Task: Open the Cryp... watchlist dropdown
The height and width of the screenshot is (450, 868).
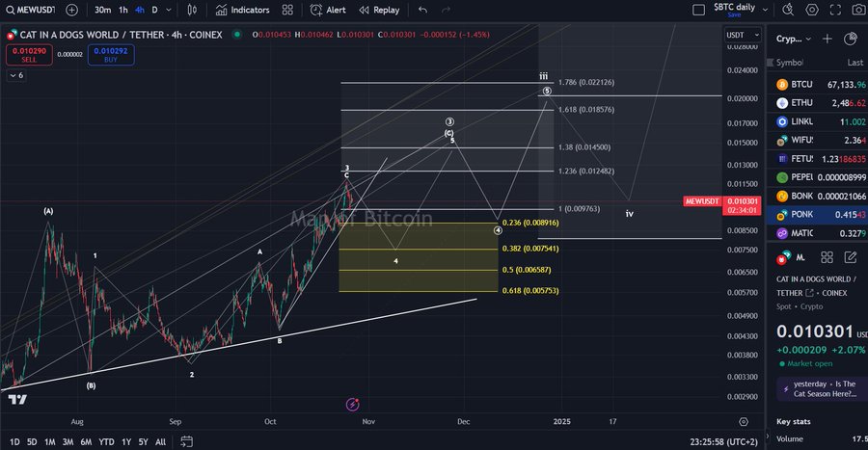Action: click(x=794, y=40)
